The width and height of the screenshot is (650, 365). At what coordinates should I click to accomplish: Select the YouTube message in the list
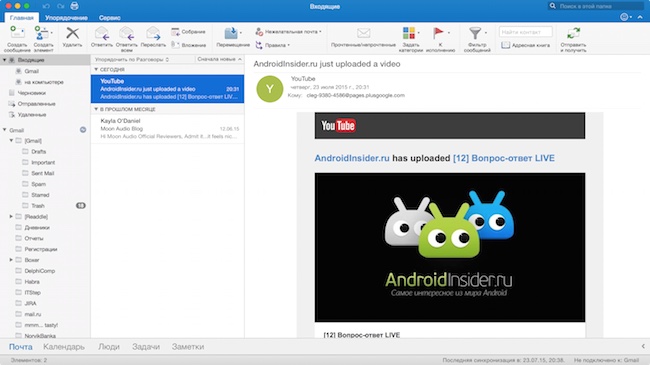(x=167, y=89)
